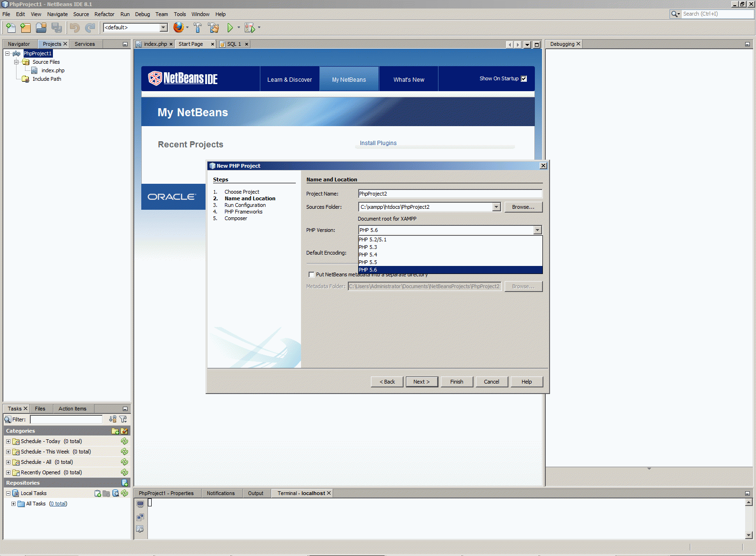Click the Terminal scrollbar down arrow

point(749,535)
